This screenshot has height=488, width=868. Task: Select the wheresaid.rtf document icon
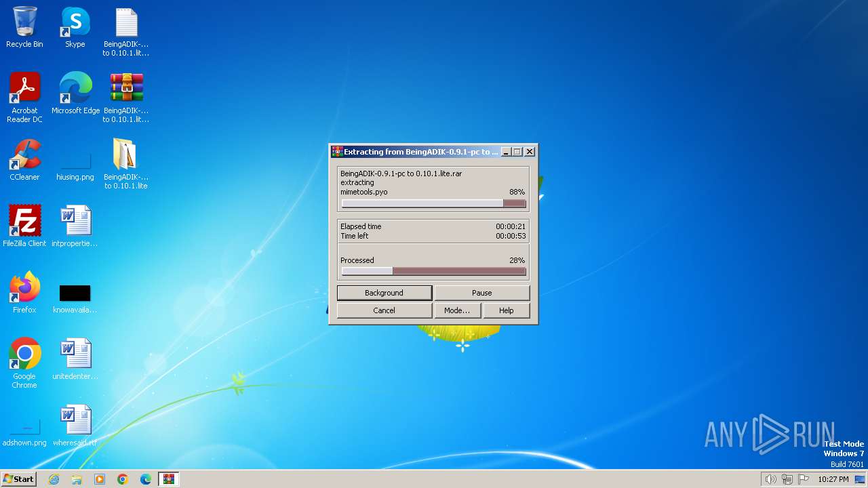click(75, 426)
